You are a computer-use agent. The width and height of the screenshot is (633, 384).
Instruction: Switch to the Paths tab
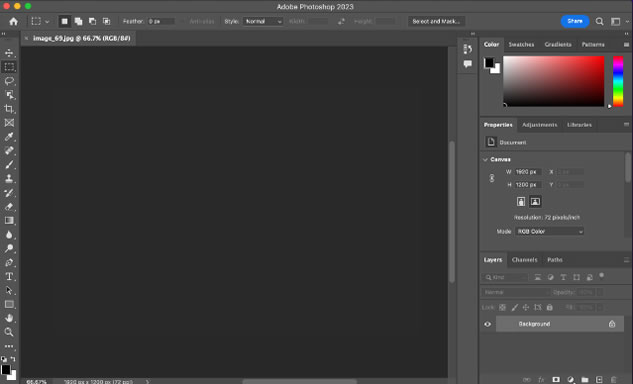pyautogui.click(x=555, y=260)
